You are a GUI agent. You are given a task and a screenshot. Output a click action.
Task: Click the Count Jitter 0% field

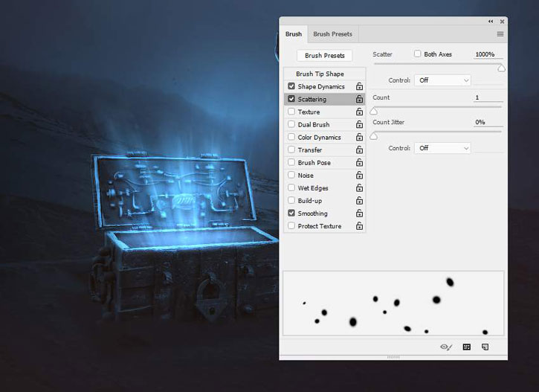coord(488,122)
